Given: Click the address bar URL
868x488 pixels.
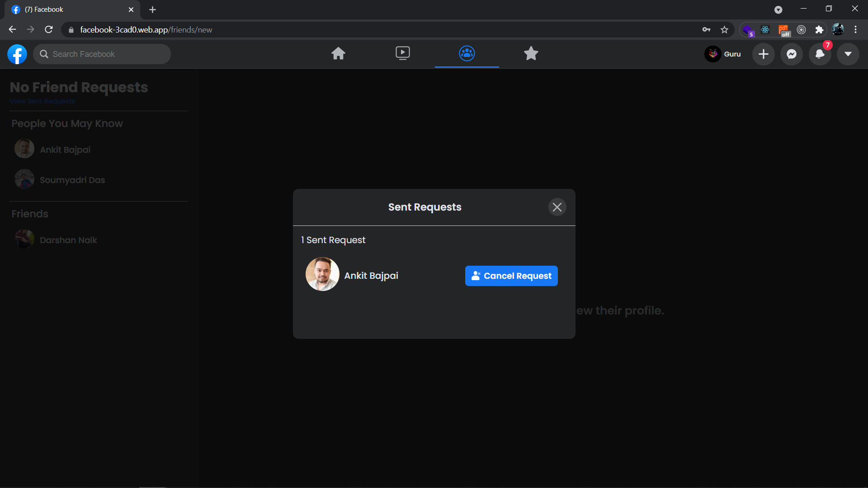Looking at the screenshot, I should (146, 30).
